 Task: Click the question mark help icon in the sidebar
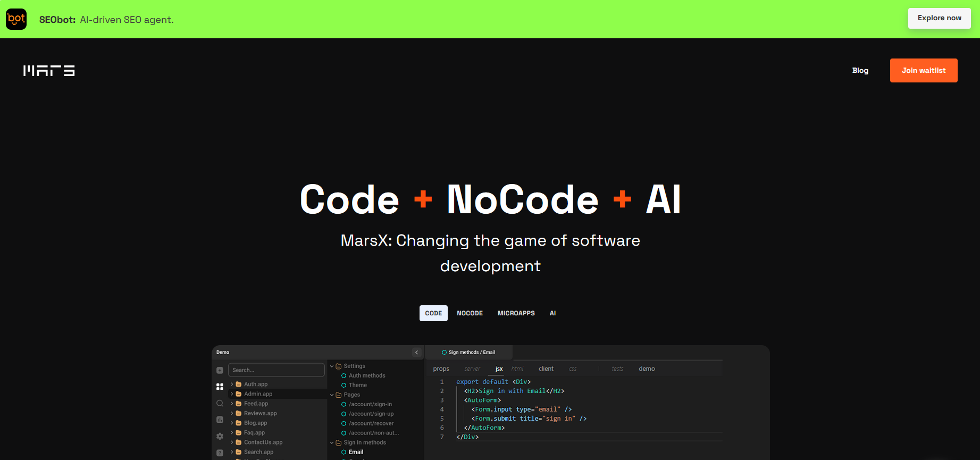pos(220,453)
